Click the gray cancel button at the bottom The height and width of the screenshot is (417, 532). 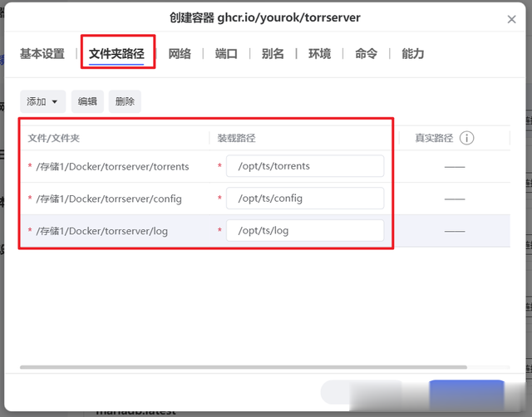click(x=362, y=393)
